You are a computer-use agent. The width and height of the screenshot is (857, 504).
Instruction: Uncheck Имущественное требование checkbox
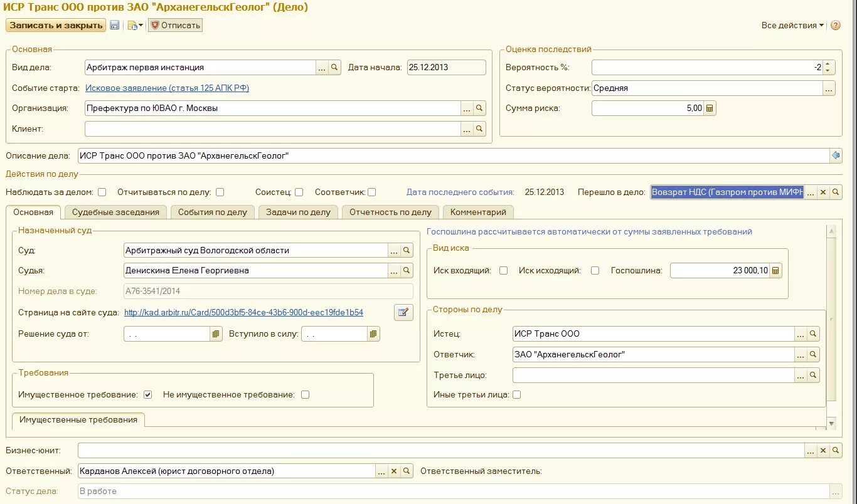click(148, 395)
